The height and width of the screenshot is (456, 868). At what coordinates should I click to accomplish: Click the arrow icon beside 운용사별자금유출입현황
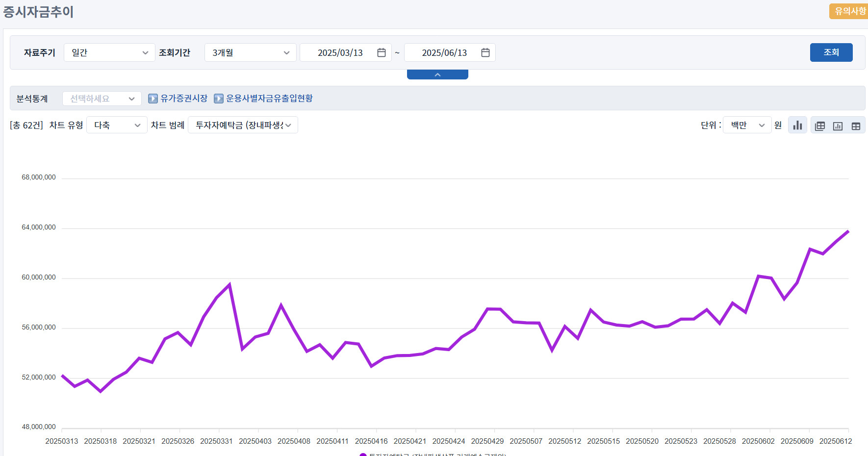click(x=219, y=99)
